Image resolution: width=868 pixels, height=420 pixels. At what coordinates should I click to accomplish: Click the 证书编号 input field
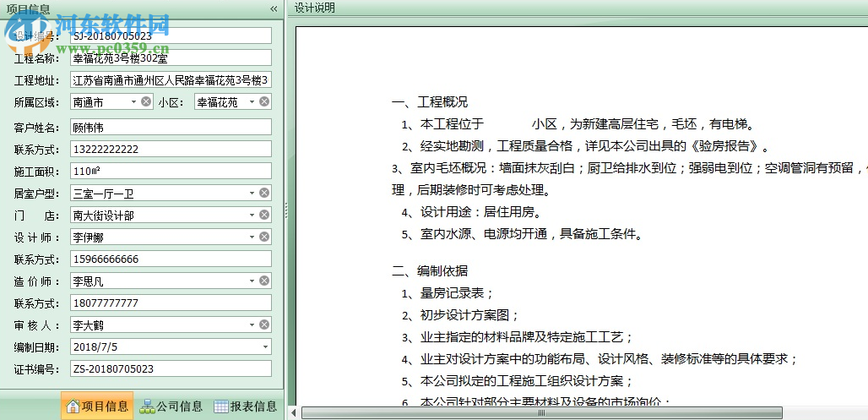tap(171, 368)
